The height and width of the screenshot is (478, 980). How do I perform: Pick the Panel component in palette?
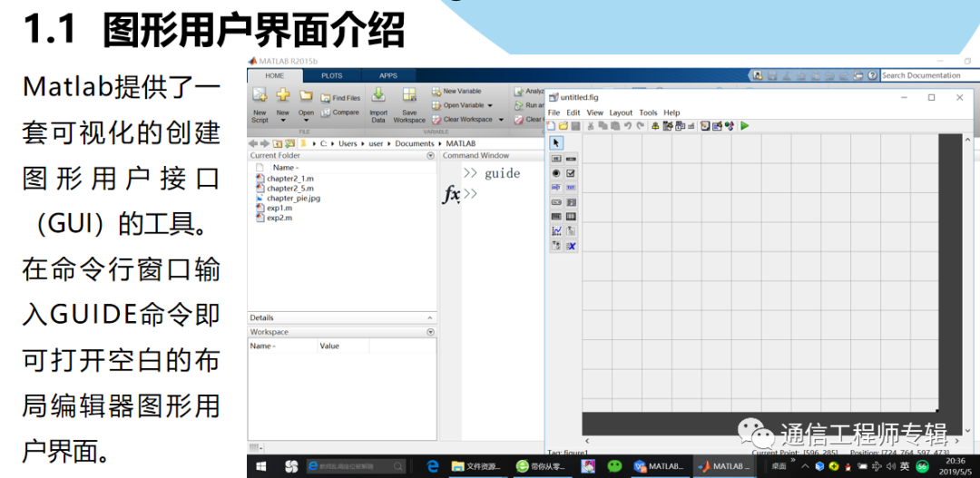coord(571,231)
